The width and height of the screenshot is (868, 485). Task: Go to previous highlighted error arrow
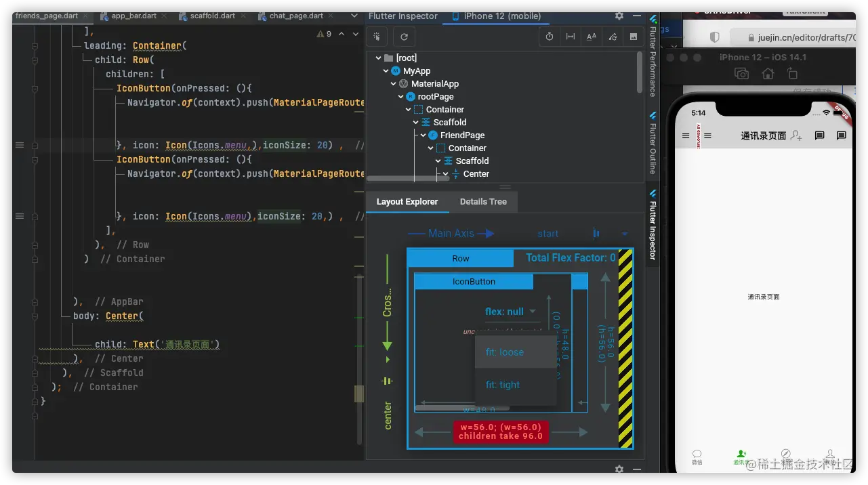(x=342, y=33)
